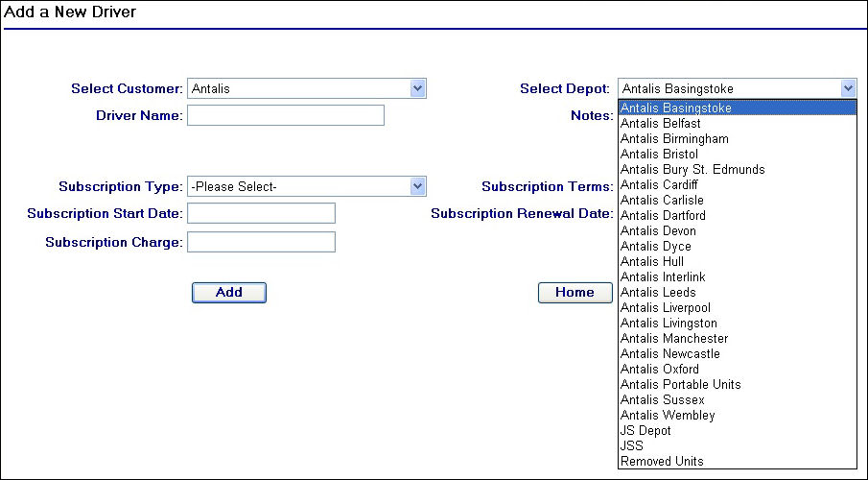Pick Antalis Sussex from list
The height and width of the screenshot is (480, 868).
click(738, 399)
